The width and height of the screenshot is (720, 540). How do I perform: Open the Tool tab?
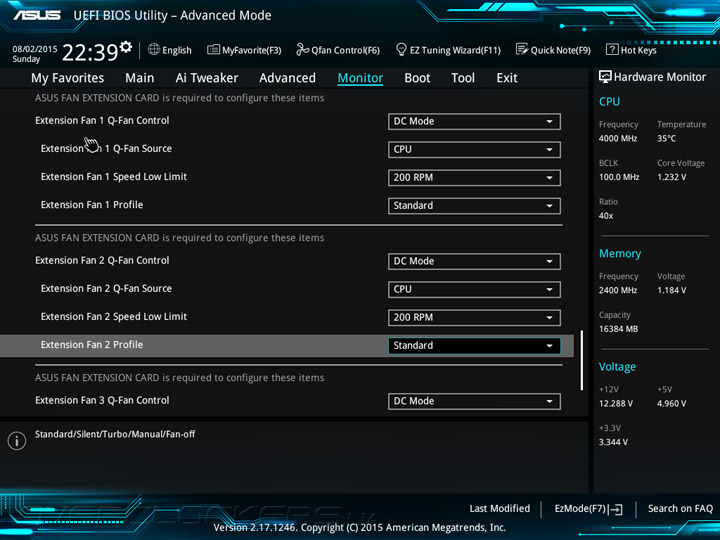[x=463, y=78]
